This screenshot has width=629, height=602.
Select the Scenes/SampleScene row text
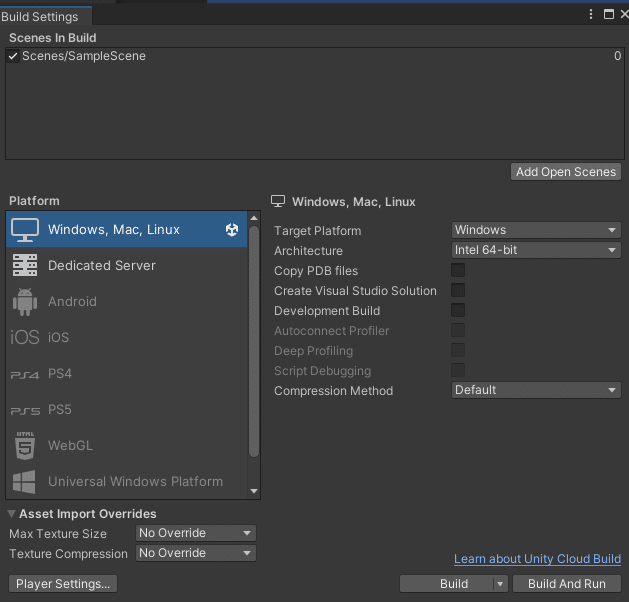84,56
